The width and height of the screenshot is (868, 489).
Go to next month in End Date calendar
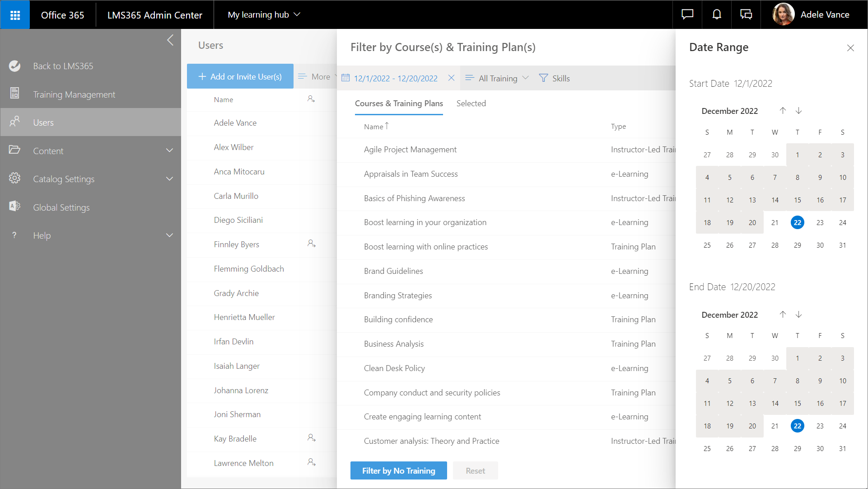(x=798, y=315)
